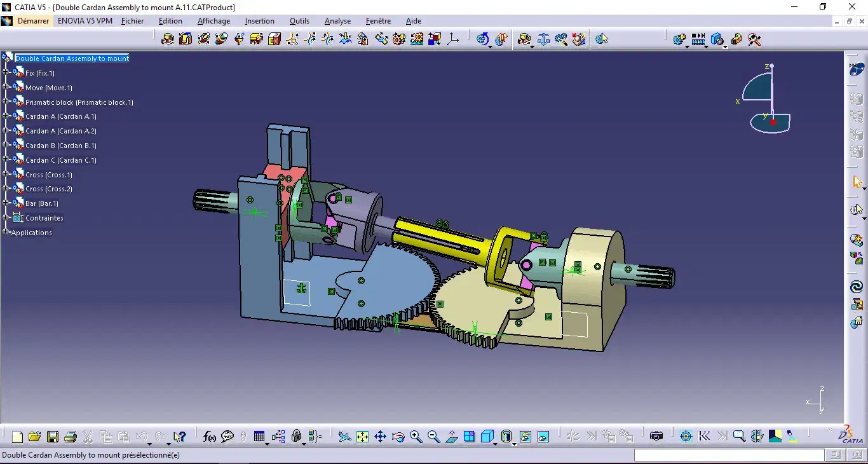Select Prismatic block (Prismatic block.1) in tree
The height and width of the screenshot is (464, 868).
pyautogui.click(x=79, y=102)
